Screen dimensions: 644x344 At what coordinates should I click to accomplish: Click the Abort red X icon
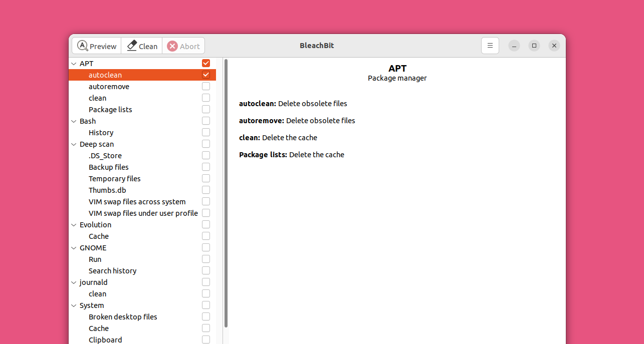[172, 46]
